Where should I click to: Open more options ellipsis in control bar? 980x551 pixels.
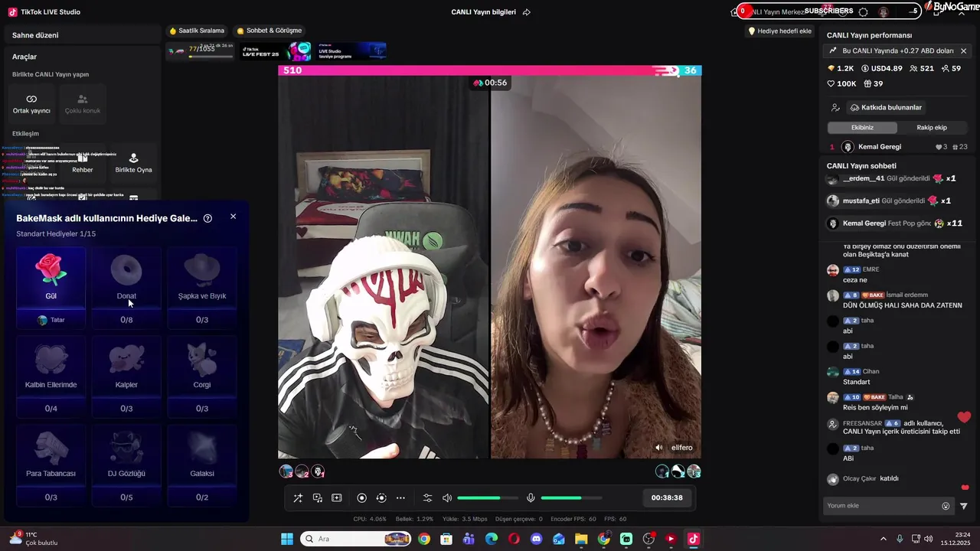click(400, 498)
